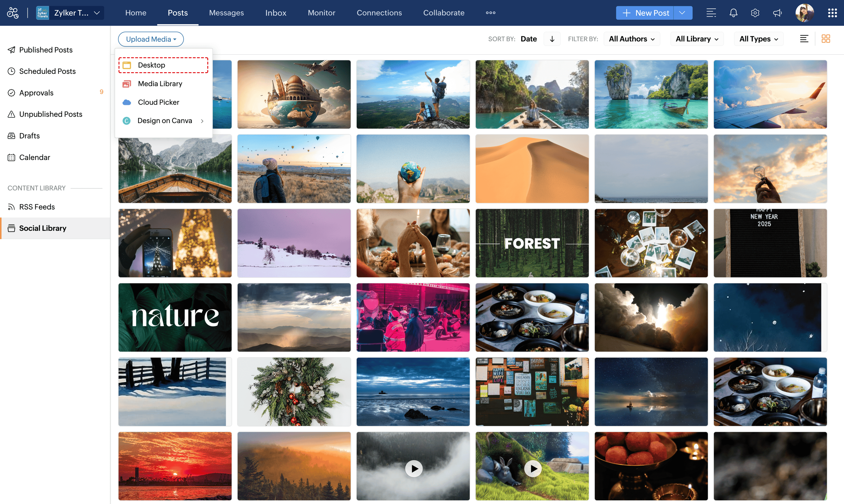Screen dimensions: 844x504
Task: Open the nature text image thumbnail
Action: pyautogui.click(x=175, y=317)
